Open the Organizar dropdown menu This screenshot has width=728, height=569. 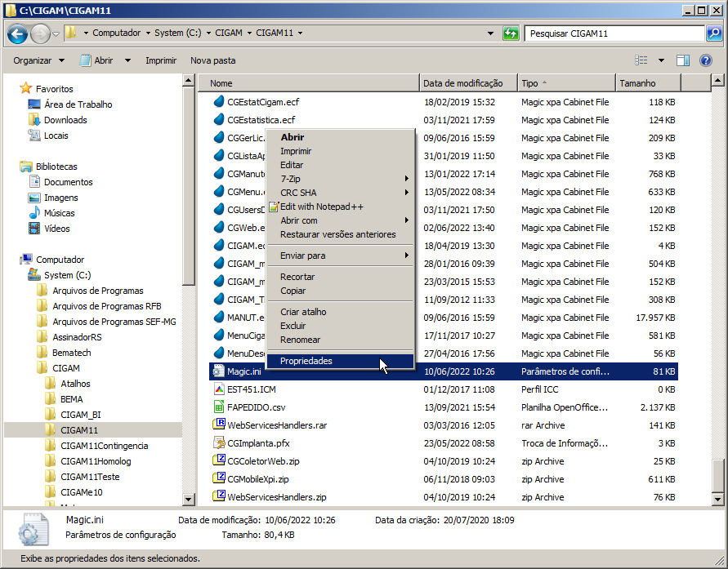pos(39,60)
